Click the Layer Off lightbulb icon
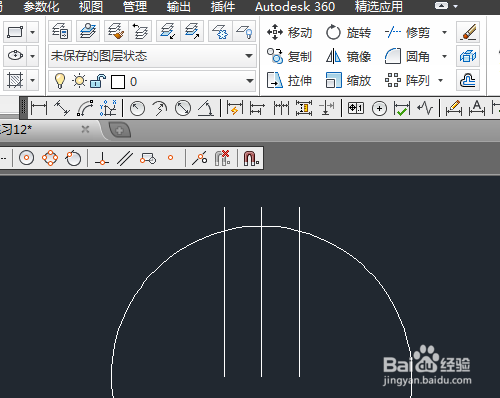500x398 pixels. [x=244, y=31]
